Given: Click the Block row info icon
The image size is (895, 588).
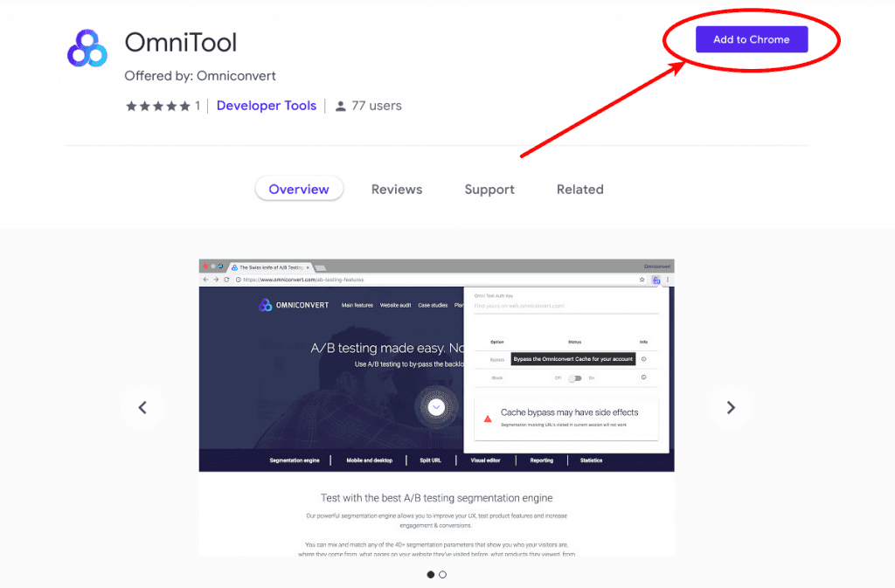Looking at the screenshot, I should [643, 378].
